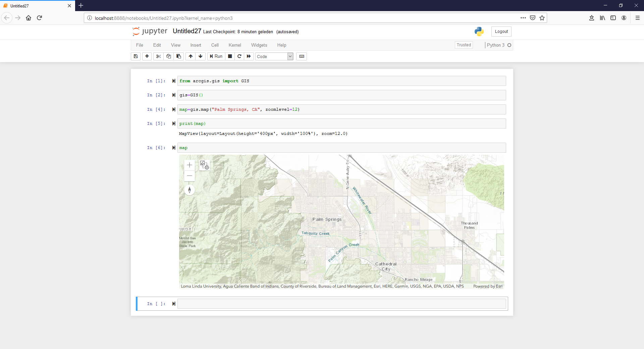Rename notebook by clicking Untitled27 title
Viewport: 644px width, 349px height.
click(x=187, y=31)
